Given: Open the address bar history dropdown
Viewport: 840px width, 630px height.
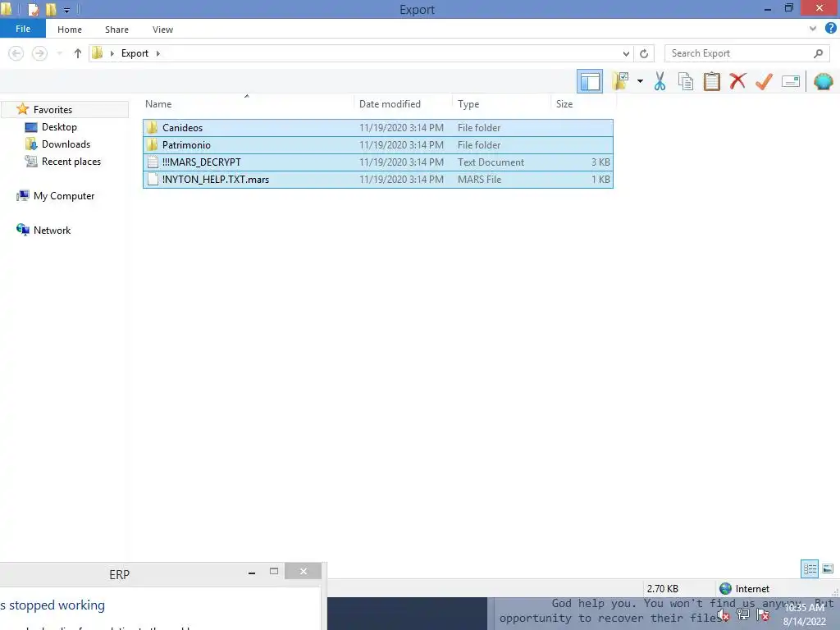Looking at the screenshot, I should 626,53.
